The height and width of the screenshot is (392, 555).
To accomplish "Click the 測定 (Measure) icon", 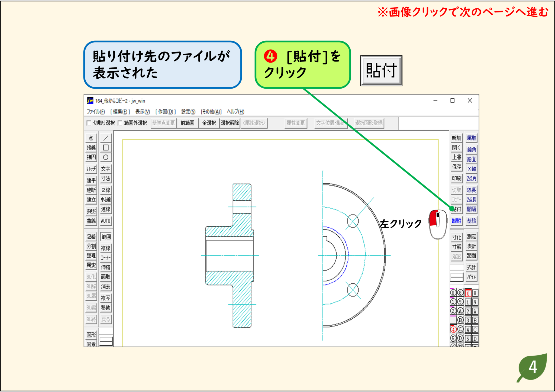I will point(472,236).
